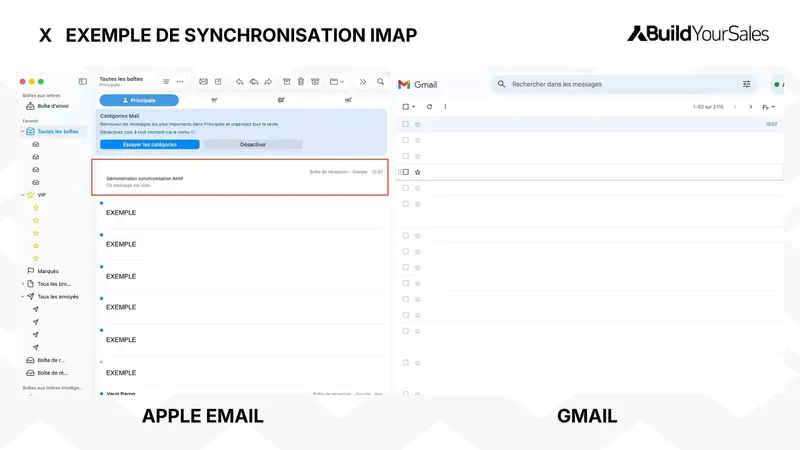Switch to the shopping cart category tab
Image resolution: width=800 pixels, height=450 pixels.
coord(214,101)
